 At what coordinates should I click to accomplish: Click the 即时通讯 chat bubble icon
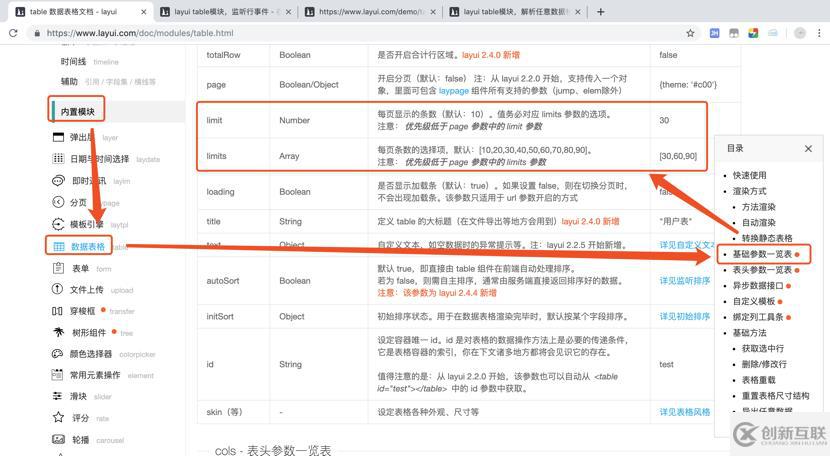pyautogui.click(x=58, y=181)
